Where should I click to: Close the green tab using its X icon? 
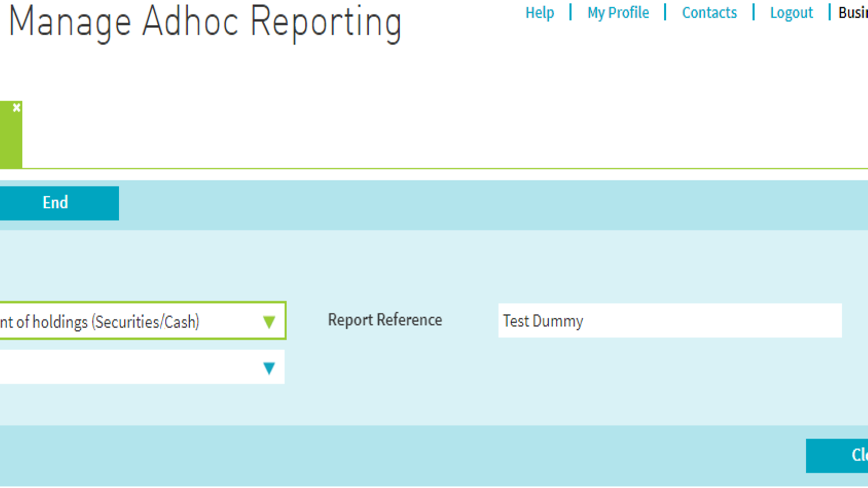17,108
